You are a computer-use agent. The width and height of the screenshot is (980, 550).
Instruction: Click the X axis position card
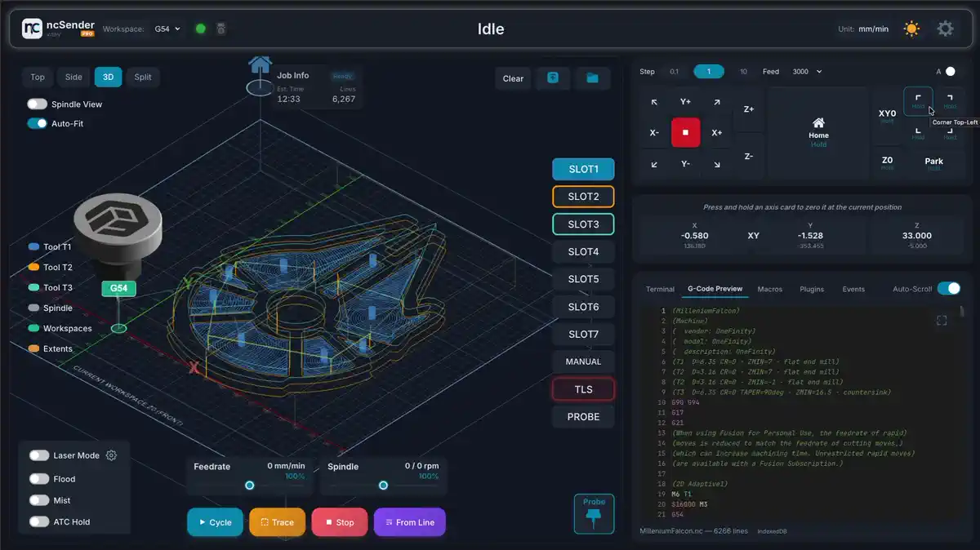click(x=694, y=235)
